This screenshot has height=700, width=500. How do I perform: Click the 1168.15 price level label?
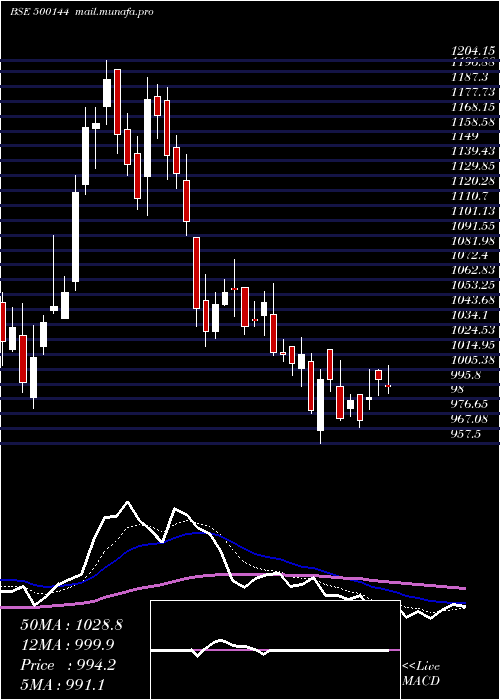[x=473, y=107]
